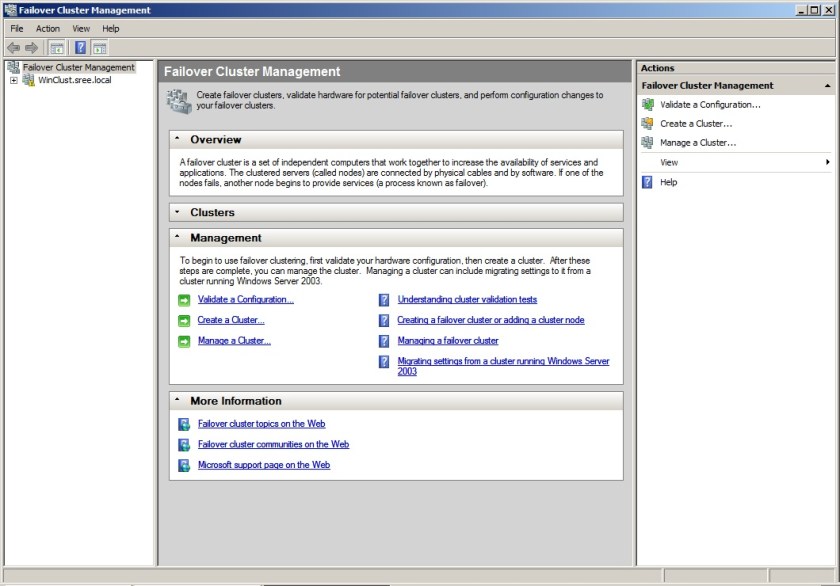Open the File menu

click(17, 29)
